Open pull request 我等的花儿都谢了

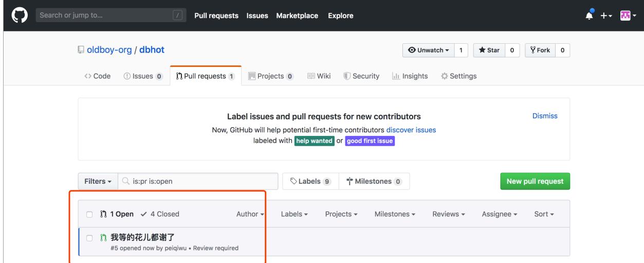[143, 237]
